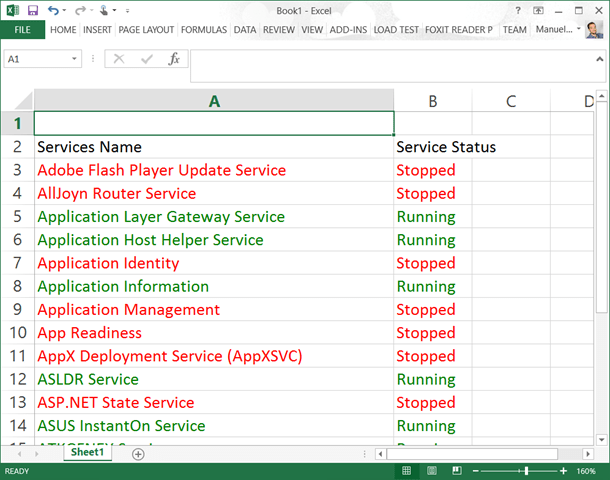Viewport: 610px width, 480px height.
Task: Click the zoom slider handle
Action: (526, 471)
